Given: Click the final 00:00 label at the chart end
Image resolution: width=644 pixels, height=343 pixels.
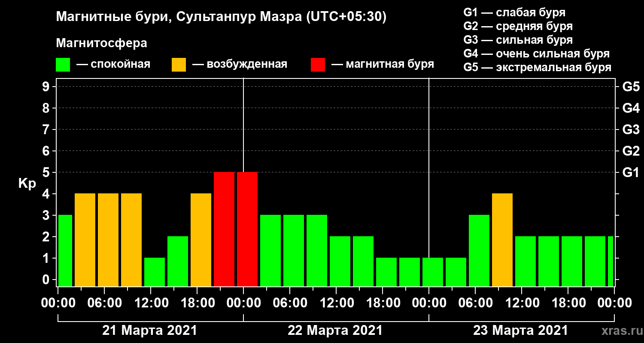Looking at the screenshot, I should tap(614, 303).
